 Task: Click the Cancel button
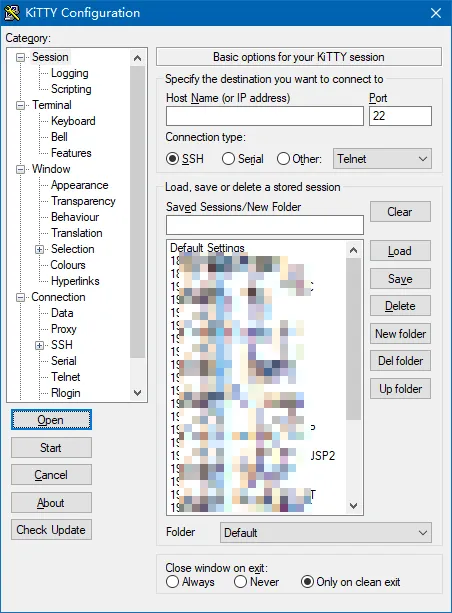pyautogui.click(x=51, y=475)
